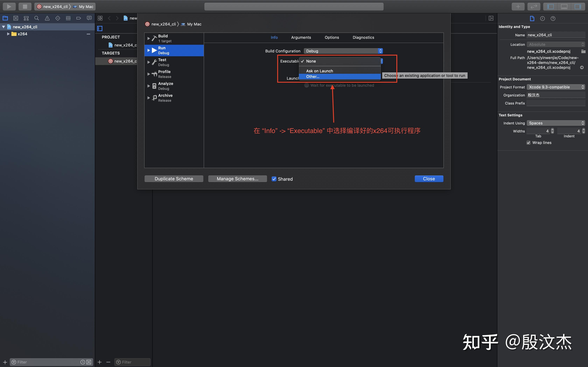Uncheck the Wrap lines checkbox

[x=528, y=143]
